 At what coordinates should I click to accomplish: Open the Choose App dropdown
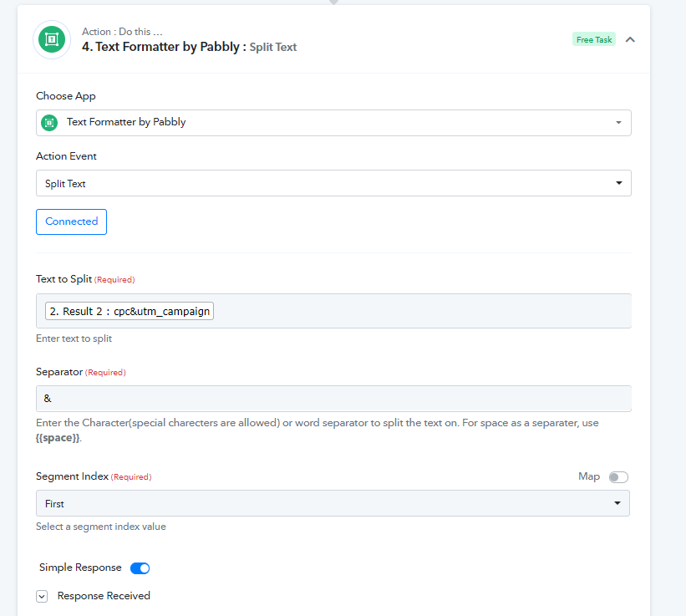[333, 123]
